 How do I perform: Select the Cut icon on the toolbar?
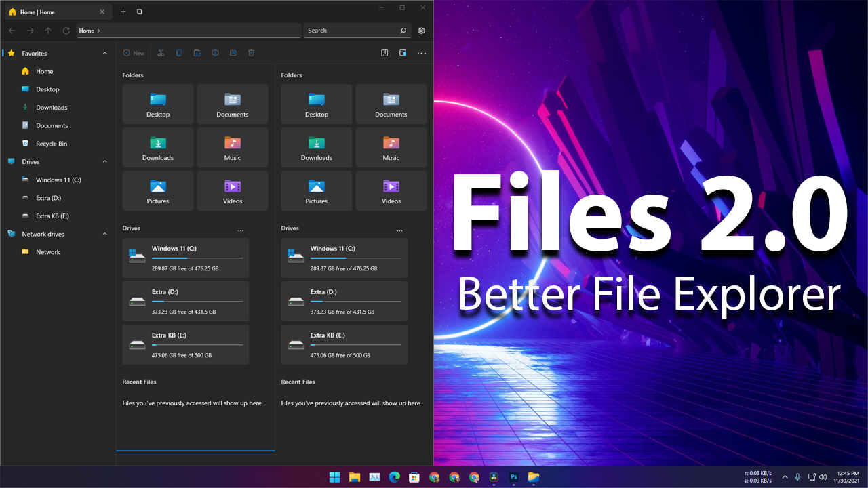pos(161,53)
